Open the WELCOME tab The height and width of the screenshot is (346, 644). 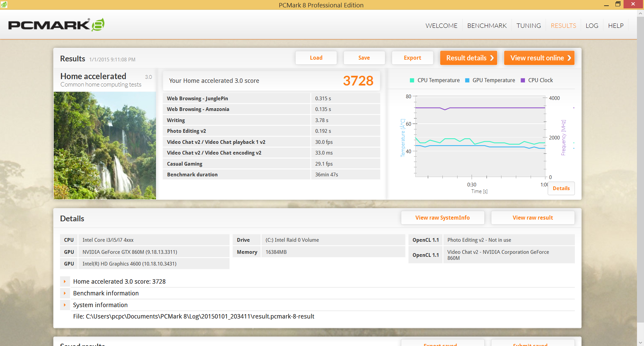click(x=441, y=26)
